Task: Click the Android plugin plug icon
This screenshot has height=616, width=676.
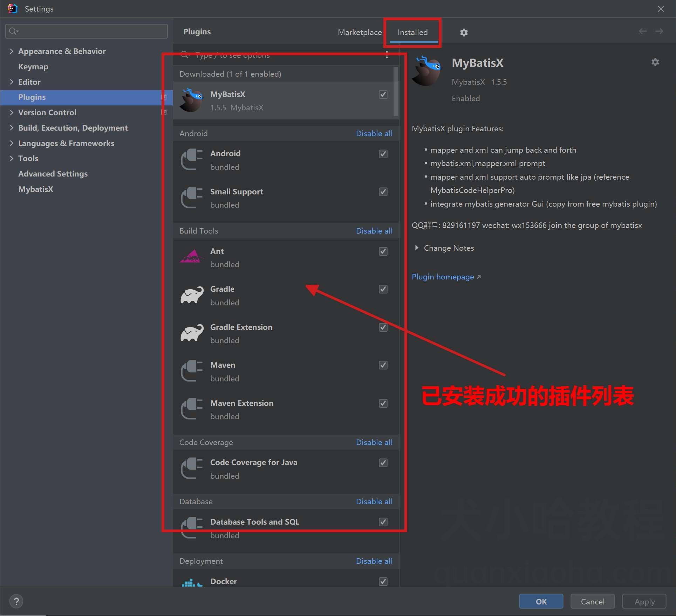Action: tap(191, 160)
